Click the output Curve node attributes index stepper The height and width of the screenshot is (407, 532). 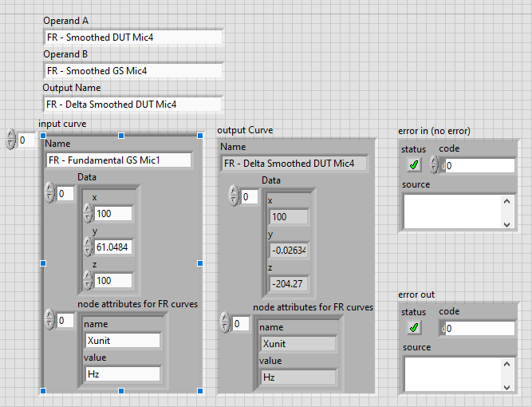[x=224, y=323]
